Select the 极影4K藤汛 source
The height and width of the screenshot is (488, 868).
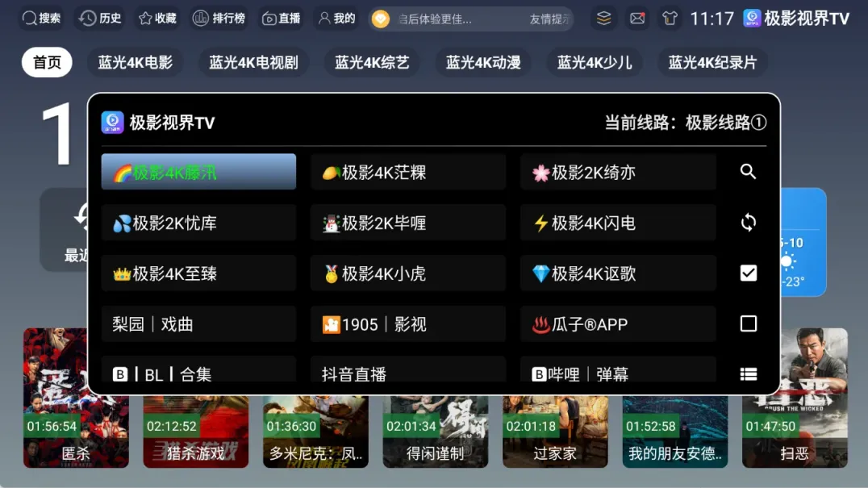(x=198, y=172)
